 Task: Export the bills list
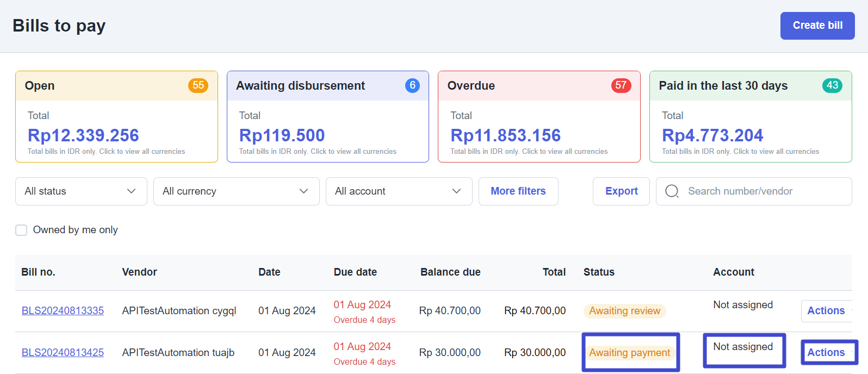621,191
